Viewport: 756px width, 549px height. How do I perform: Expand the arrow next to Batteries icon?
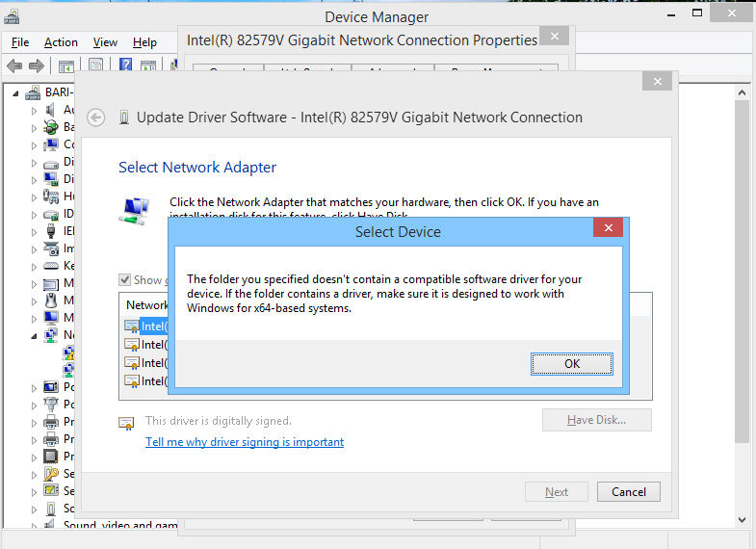click(34, 128)
